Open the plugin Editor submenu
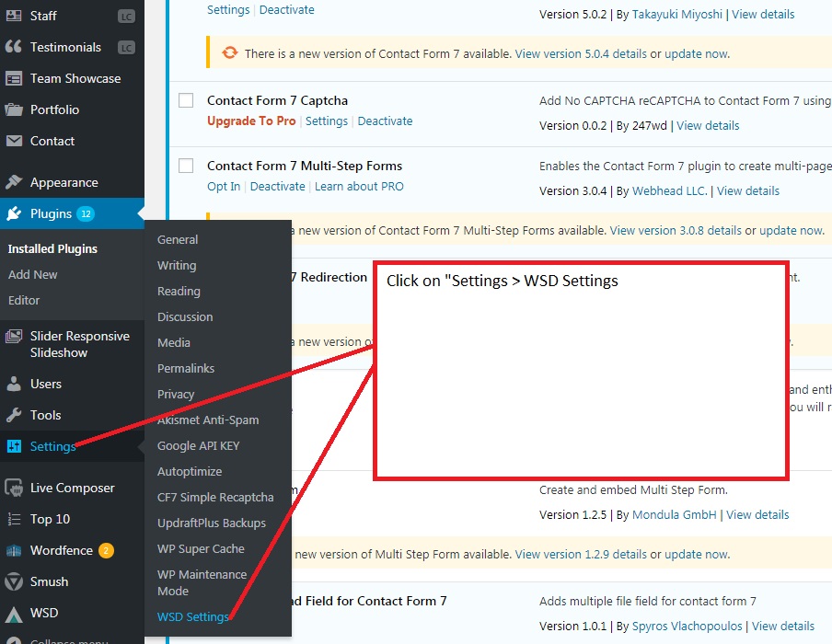The height and width of the screenshot is (644, 832). coord(24,300)
